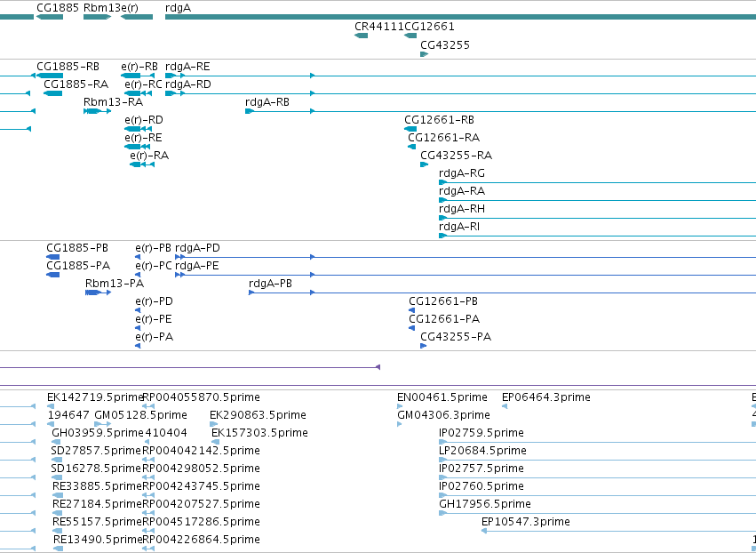Open the rdgA-RA transcript label
Viewport: 756px width, 553px height.
coord(462,191)
